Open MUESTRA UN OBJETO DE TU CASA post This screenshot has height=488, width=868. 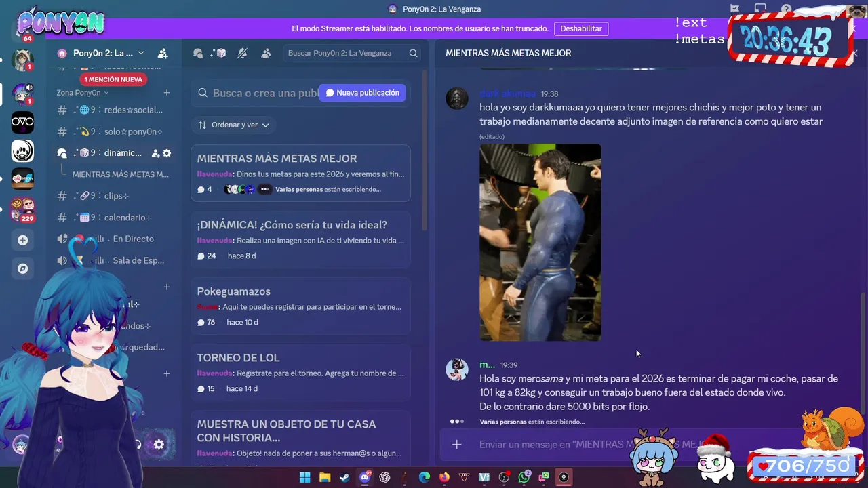point(300,439)
